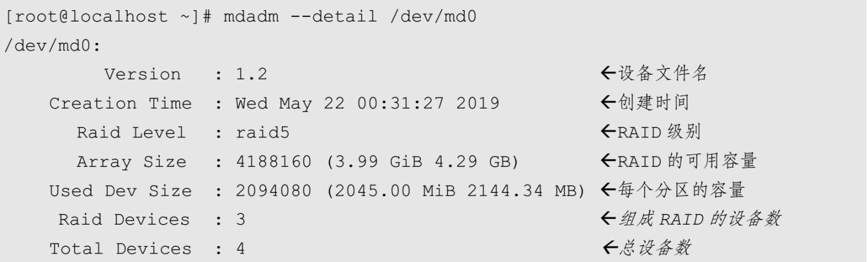Click the Used Dev Size label
Viewport: 868px width, 262px height.
point(120,191)
